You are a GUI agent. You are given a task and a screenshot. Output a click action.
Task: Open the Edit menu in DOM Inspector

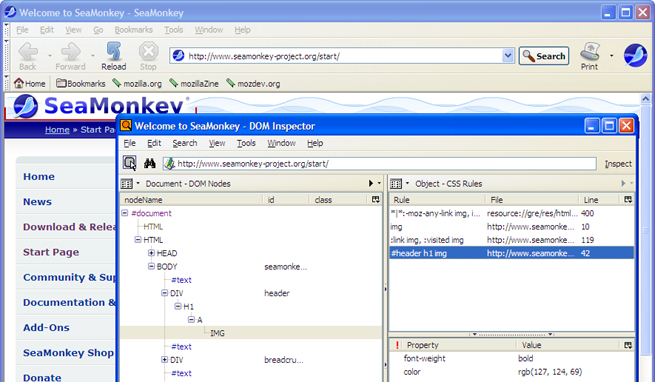click(154, 143)
